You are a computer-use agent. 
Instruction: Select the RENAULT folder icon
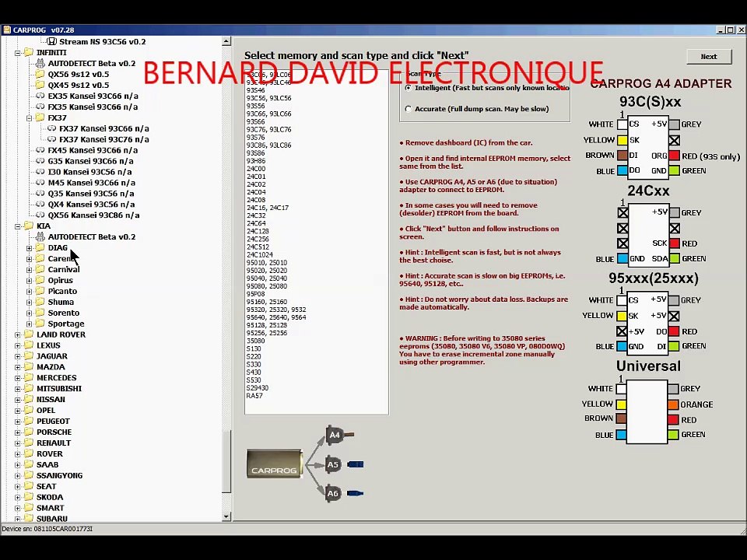pos(29,443)
